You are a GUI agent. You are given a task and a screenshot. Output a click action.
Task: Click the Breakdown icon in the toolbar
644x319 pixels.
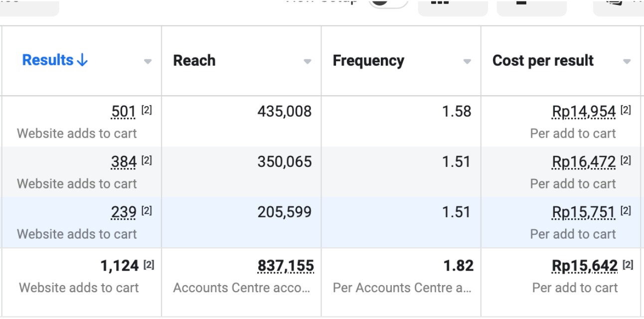(x=531, y=6)
